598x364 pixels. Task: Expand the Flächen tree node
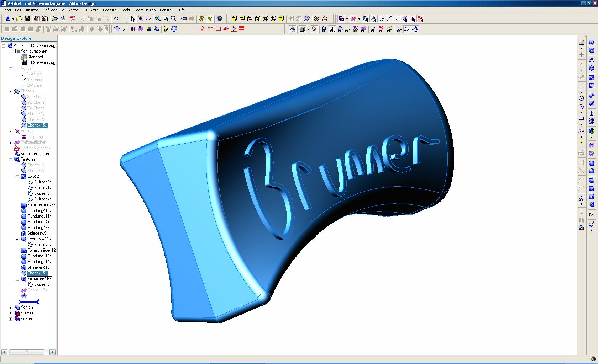[x=11, y=313]
